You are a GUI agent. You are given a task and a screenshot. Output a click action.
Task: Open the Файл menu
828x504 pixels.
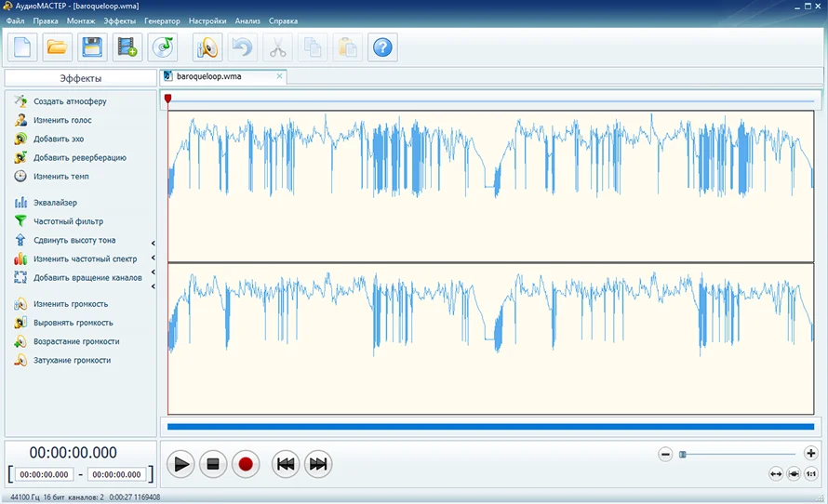(x=15, y=21)
